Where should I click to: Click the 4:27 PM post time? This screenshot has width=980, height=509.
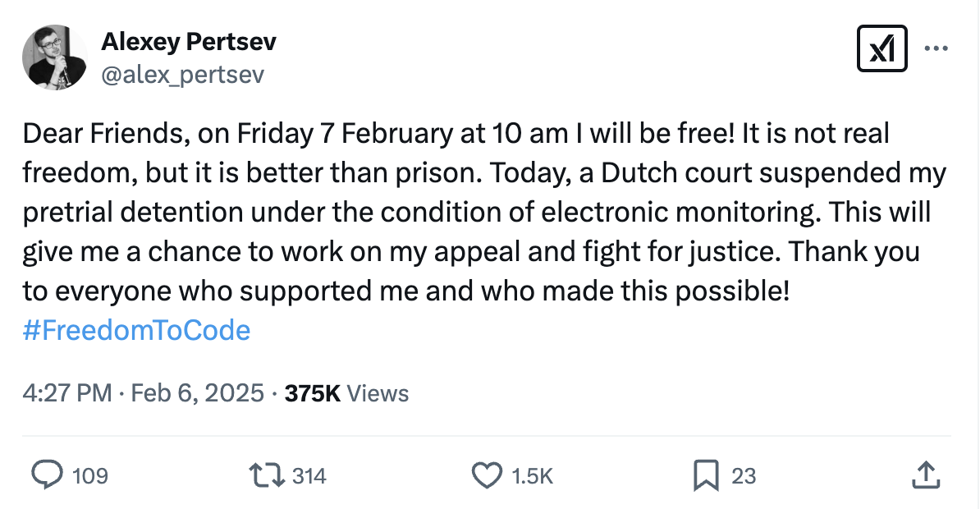pyautogui.click(x=66, y=393)
